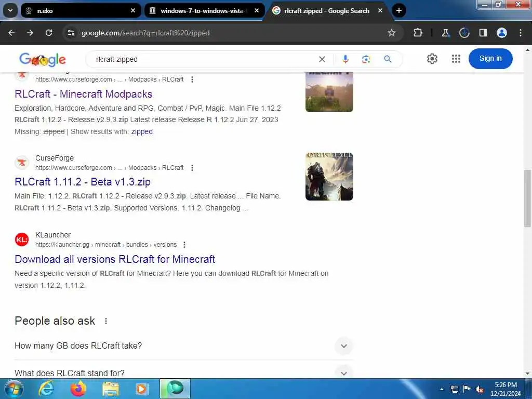Go forward with the browser forward arrow
Viewport: 532px width, 399px height.
30,33
